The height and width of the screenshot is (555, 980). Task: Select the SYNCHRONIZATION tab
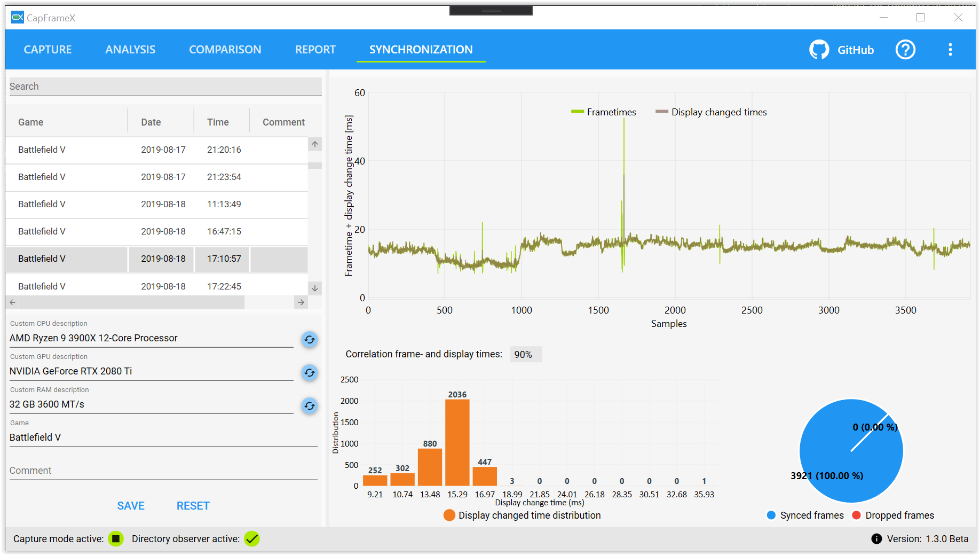coord(421,50)
